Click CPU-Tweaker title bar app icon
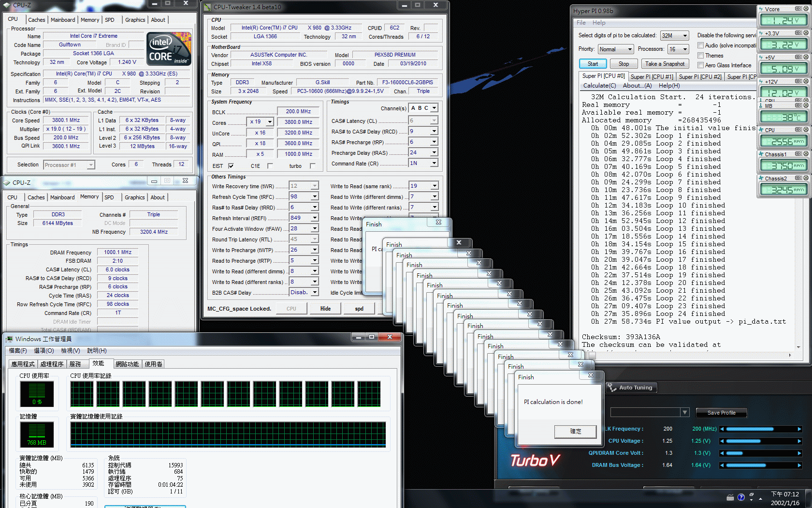Image resolution: width=812 pixels, height=508 pixels. pos(208,7)
